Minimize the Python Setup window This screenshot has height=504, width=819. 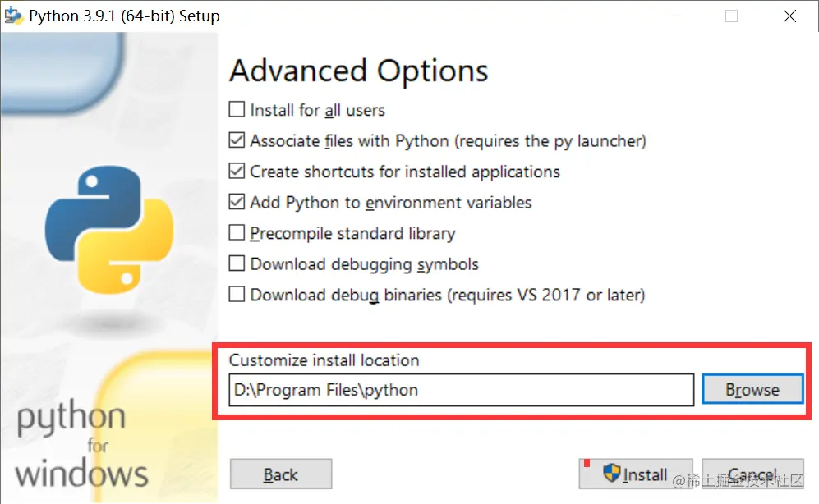[674, 16]
